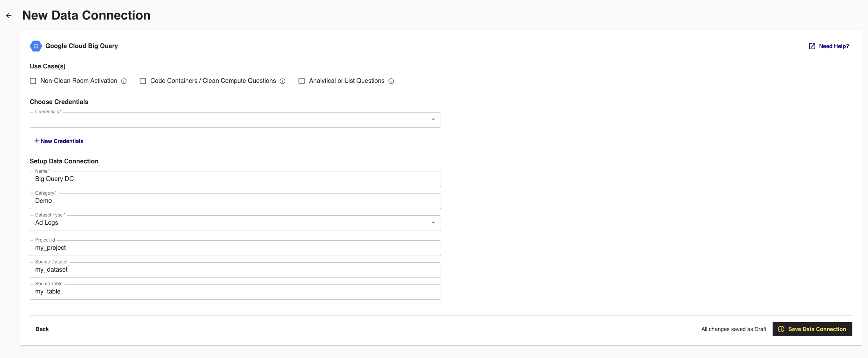Screen dimensions: 868x358
Task: Click the plus icon beside New Credentials
Action: (37, 141)
